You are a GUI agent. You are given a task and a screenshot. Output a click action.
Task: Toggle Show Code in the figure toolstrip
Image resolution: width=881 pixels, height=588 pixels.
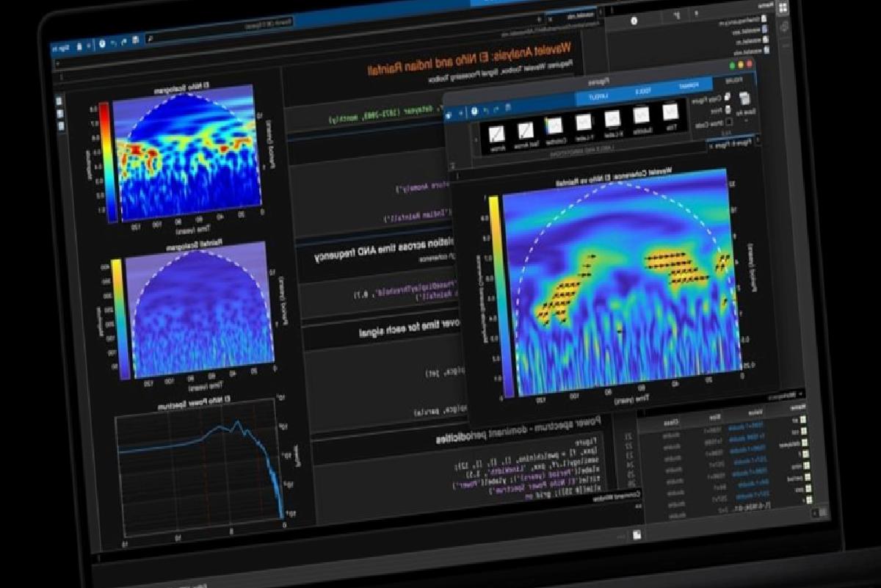click(x=728, y=123)
